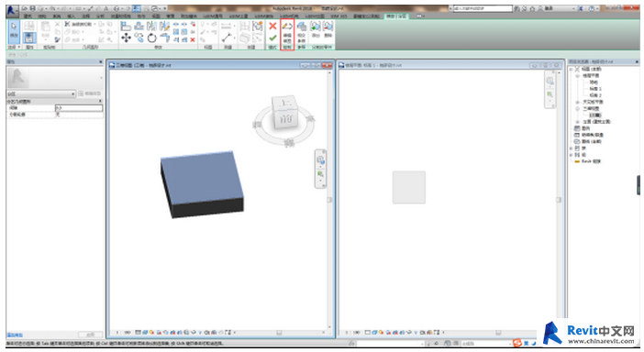The width and height of the screenshot is (644, 352).
Task: Open the 建筑 ribbon tab
Action: (28, 16)
